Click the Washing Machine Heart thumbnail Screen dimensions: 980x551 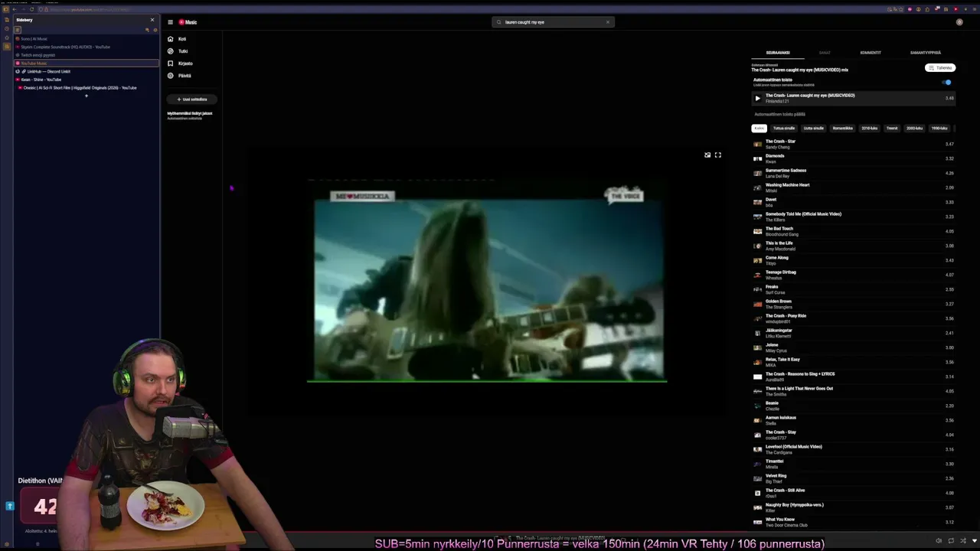(x=757, y=187)
